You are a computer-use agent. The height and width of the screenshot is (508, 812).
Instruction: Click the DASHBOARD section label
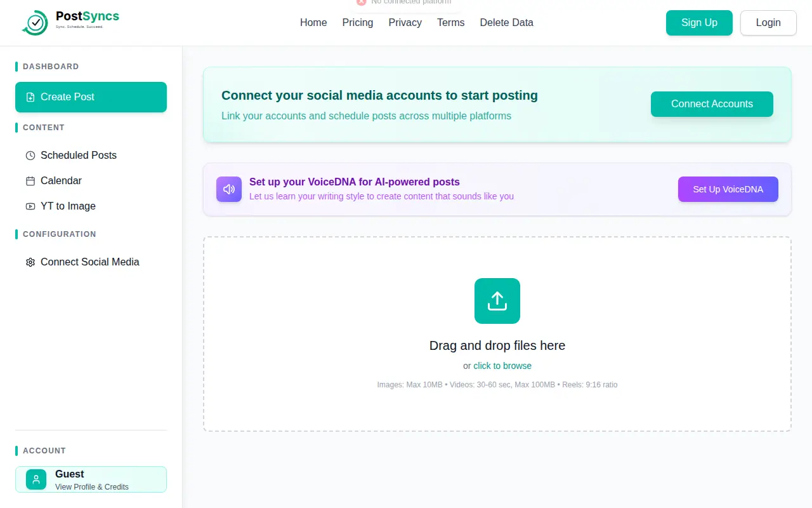click(51, 67)
